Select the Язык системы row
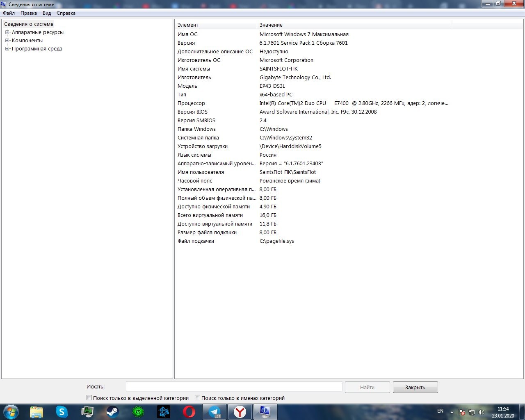The height and width of the screenshot is (420, 525). point(313,155)
